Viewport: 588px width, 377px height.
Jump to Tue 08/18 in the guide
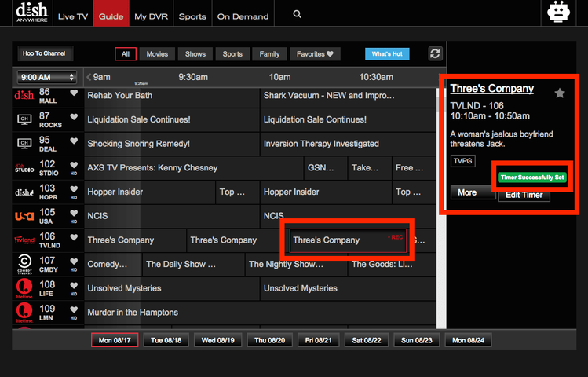click(x=166, y=340)
